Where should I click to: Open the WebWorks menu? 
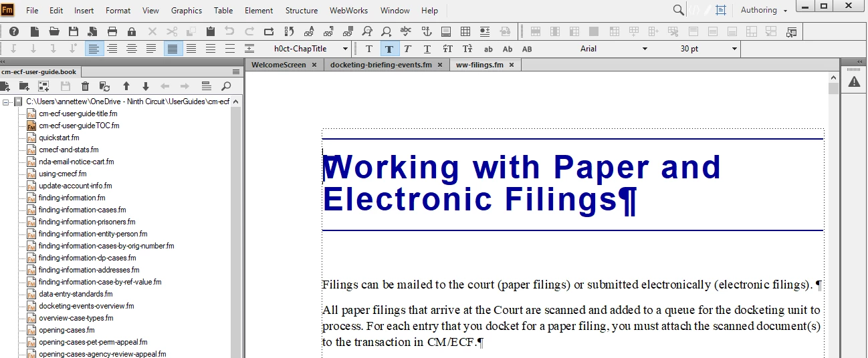pos(348,11)
